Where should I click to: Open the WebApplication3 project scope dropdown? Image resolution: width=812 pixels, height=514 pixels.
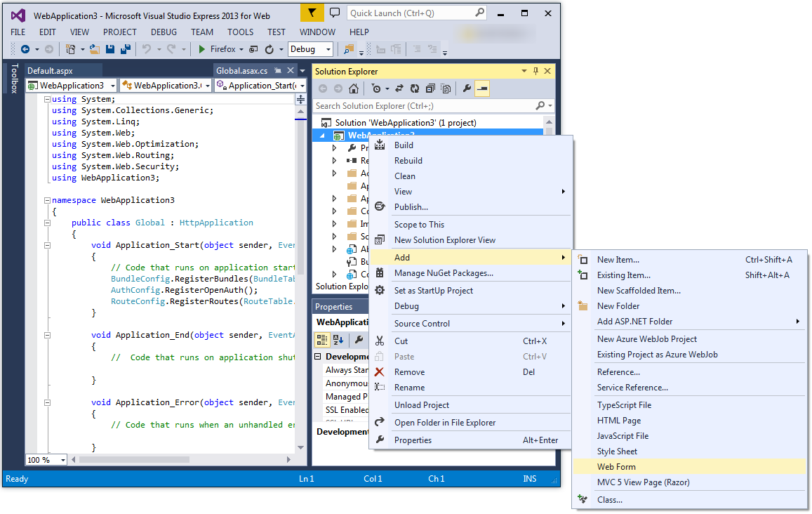(112, 86)
